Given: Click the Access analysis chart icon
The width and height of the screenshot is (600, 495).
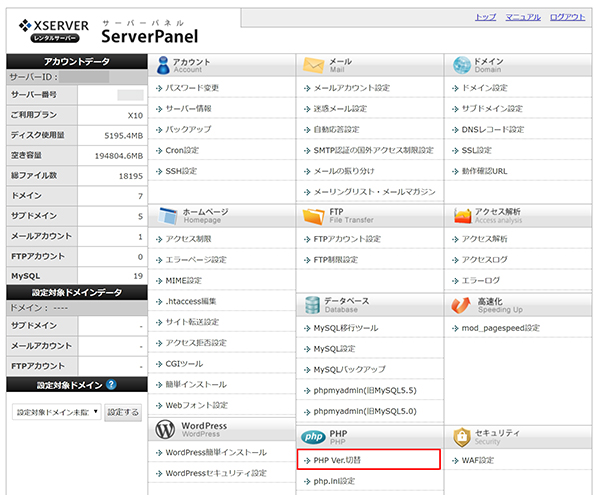Looking at the screenshot, I should point(463,216).
